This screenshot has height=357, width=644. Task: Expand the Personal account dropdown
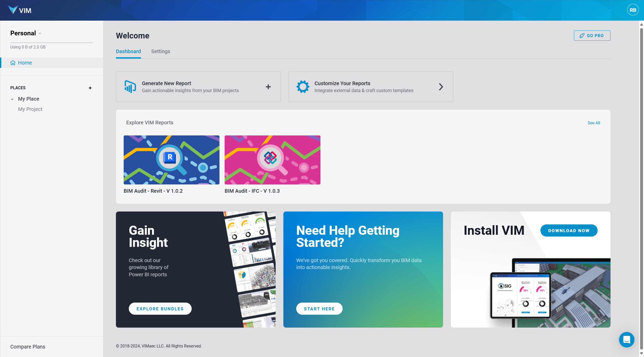pos(25,33)
